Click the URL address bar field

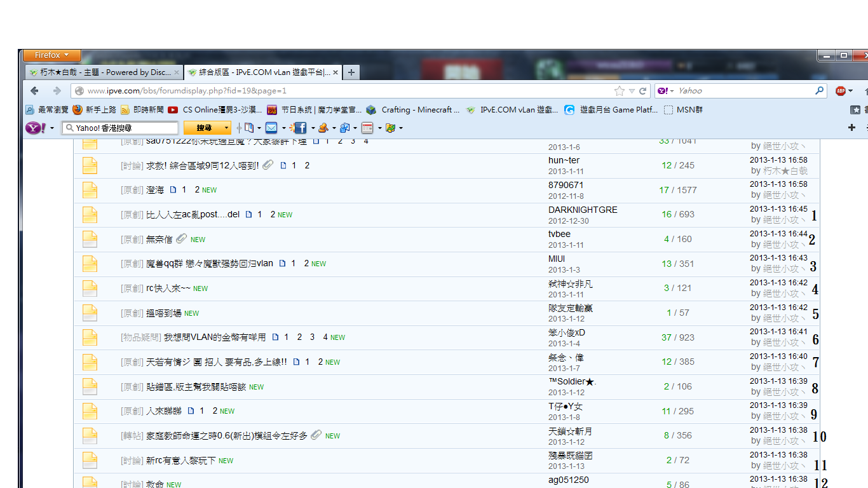coord(343,91)
